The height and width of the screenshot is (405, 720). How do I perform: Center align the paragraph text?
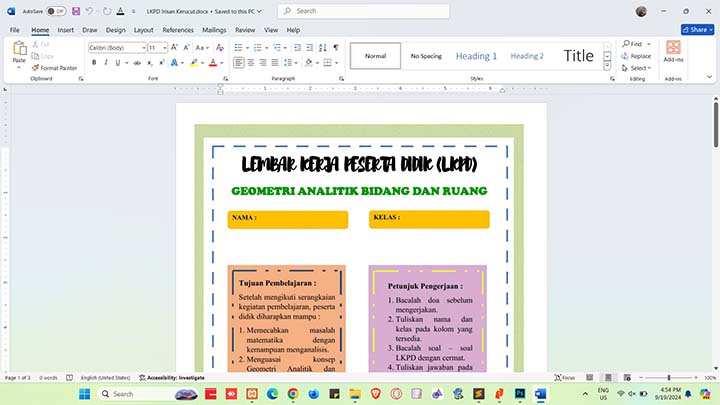pyautogui.click(x=252, y=62)
